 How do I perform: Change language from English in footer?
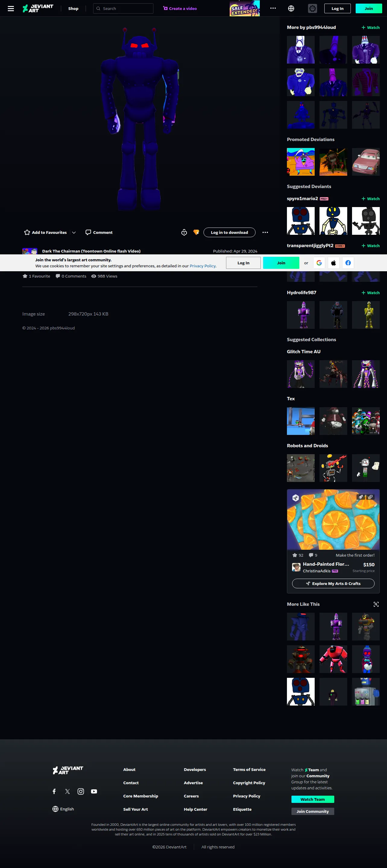[x=63, y=809]
